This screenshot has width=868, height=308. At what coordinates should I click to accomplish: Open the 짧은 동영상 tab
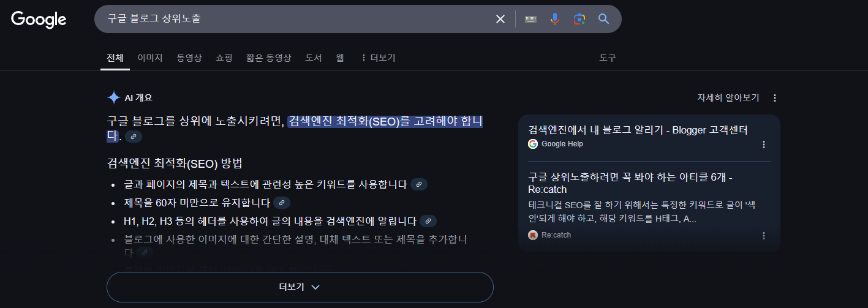(x=269, y=58)
